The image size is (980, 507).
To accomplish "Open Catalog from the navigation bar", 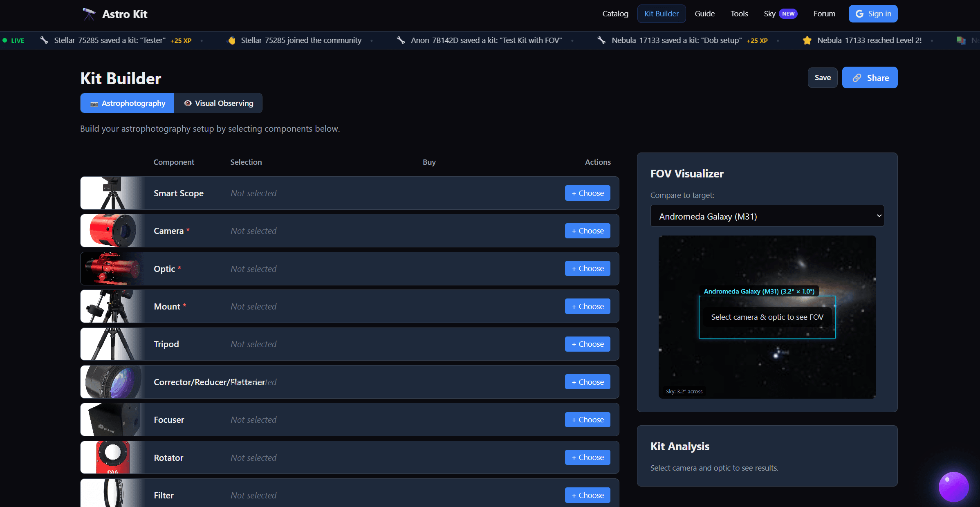I will pyautogui.click(x=615, y=13).
